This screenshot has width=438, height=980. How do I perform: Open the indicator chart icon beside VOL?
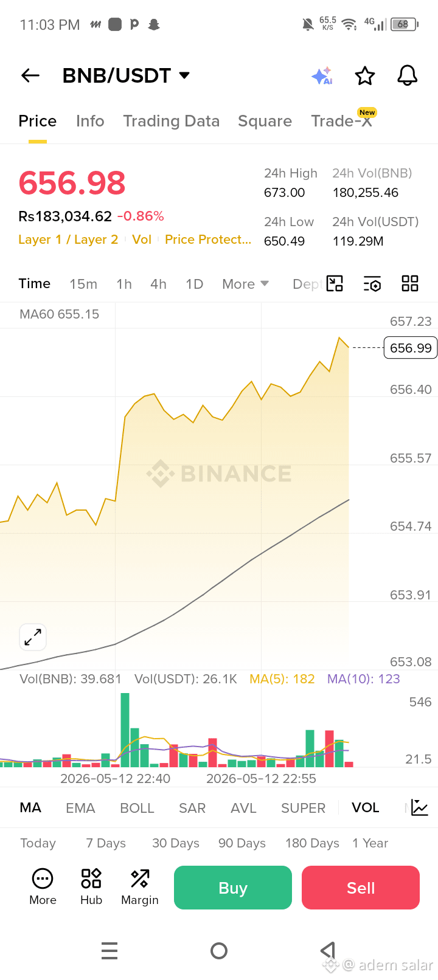click(x=420, y=807)
